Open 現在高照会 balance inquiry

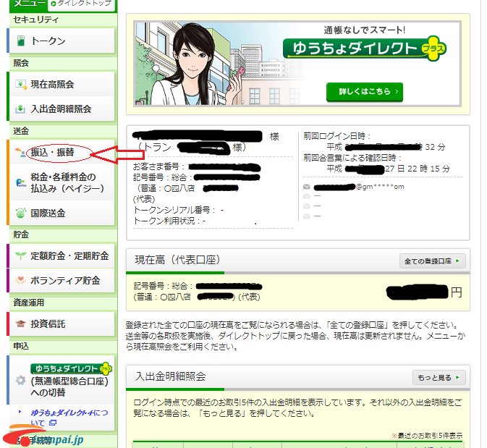pyautogui.click(x=62, y=84)
